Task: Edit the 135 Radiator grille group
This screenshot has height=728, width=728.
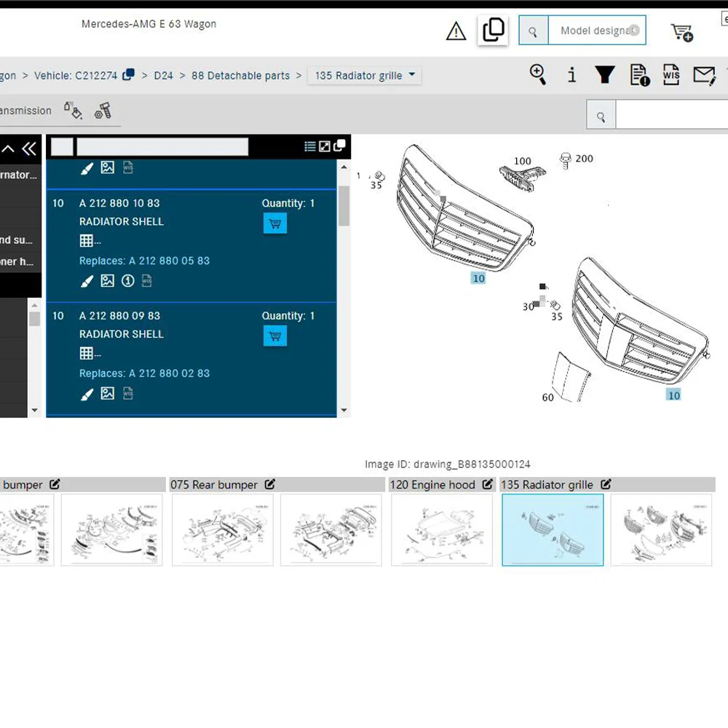Action: [x=606, y=484]
